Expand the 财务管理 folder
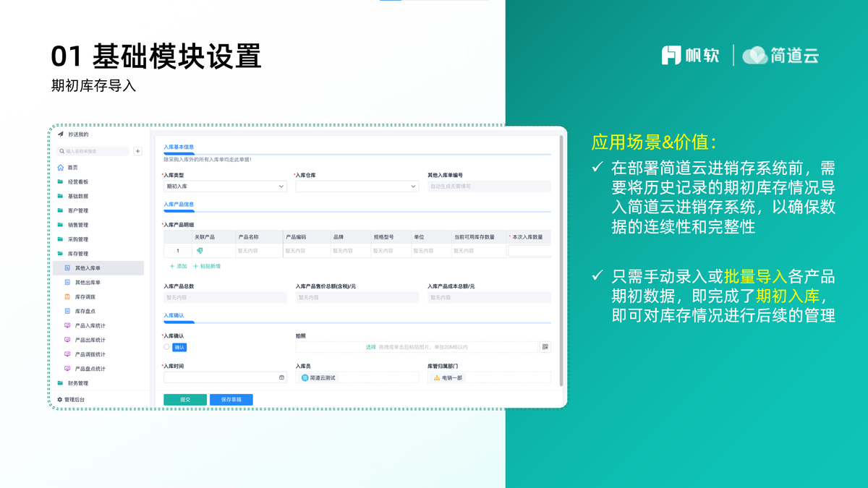Screen dimensions: 868x488 78,383
